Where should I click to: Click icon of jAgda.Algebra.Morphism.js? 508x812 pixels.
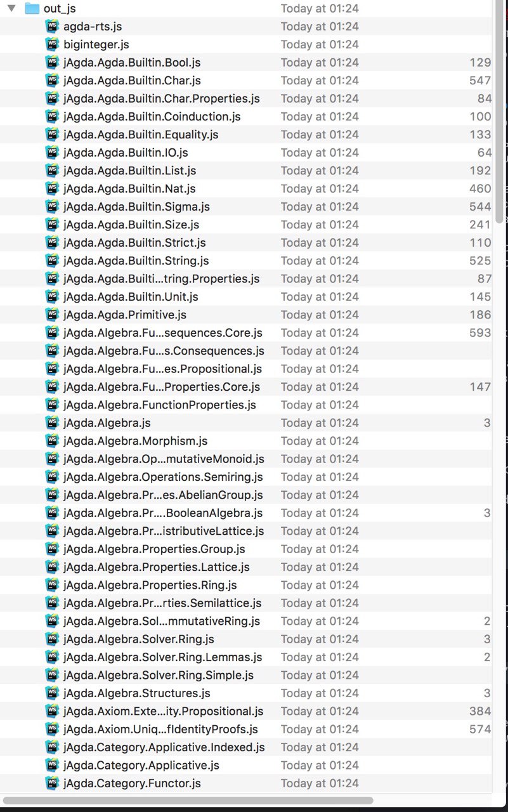point(52,441)
